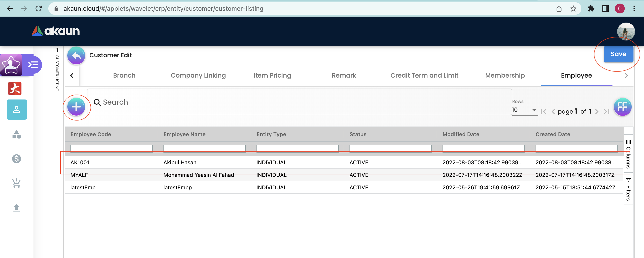The width and height of the screenshot is (644, 258).
Task: Switch to the Membership tab
Action: pyautogui.click(x=504, y=76)
